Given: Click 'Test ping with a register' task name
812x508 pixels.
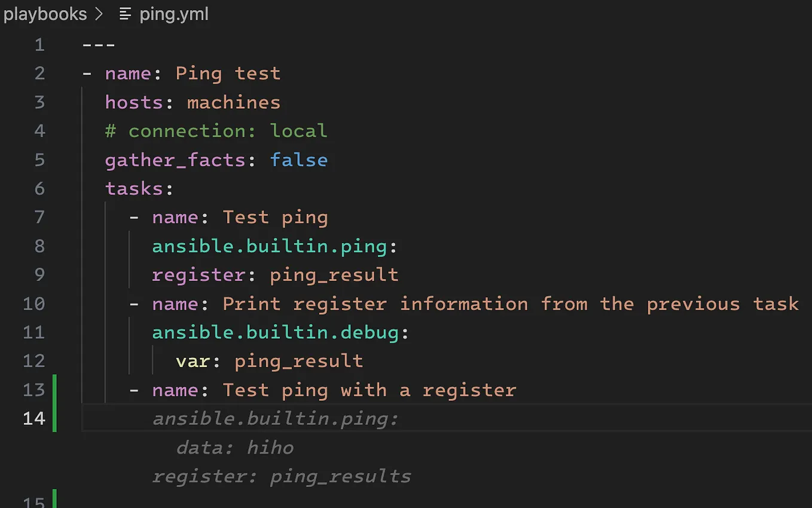Looking at the screenshot, I should click(369, 390).
